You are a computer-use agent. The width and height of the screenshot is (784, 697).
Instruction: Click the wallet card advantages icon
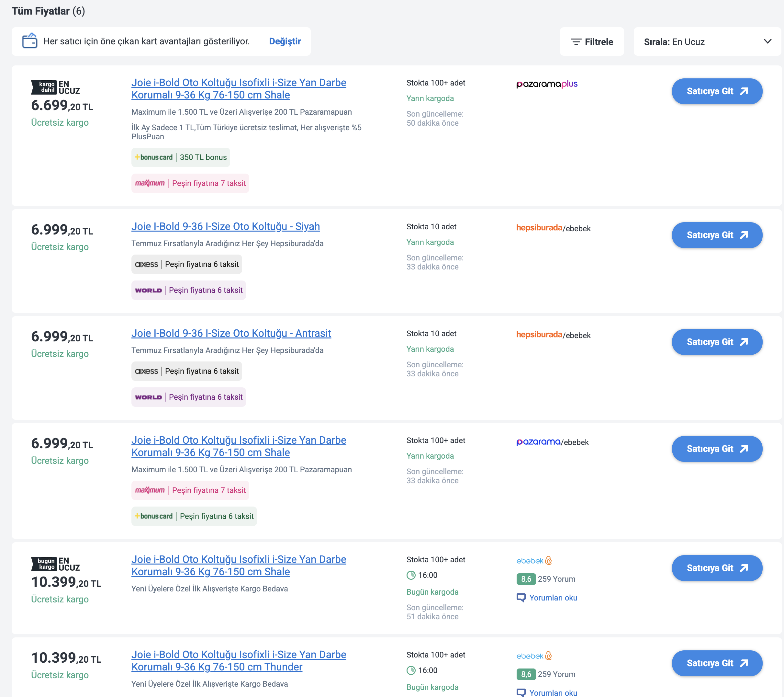[29, 41]
